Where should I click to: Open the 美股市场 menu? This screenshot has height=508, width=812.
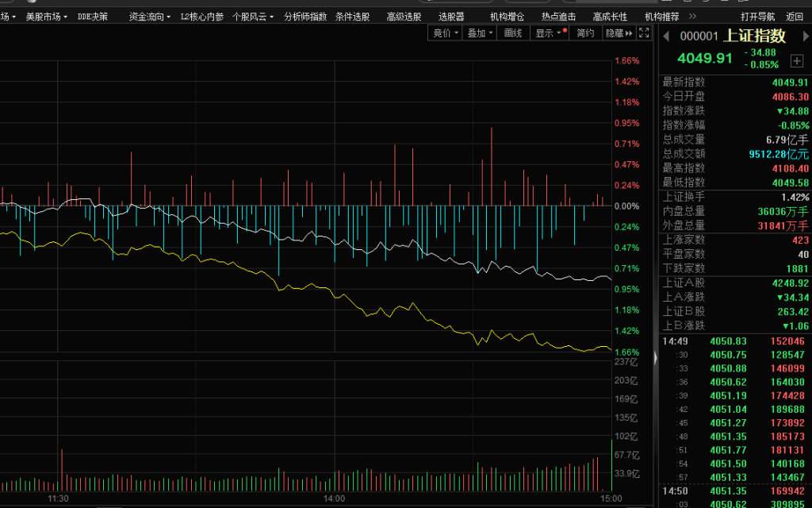point(46,16)
